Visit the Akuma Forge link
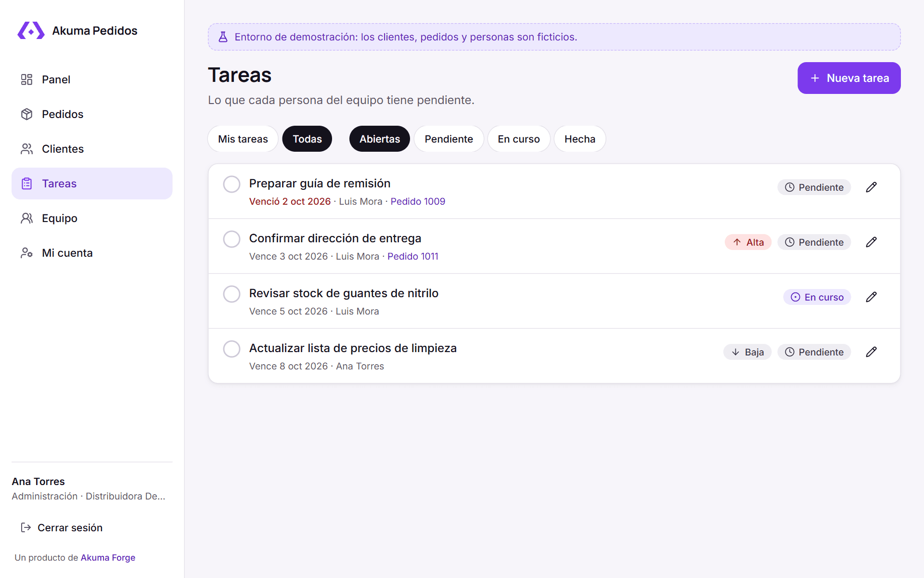 (108, 557)
